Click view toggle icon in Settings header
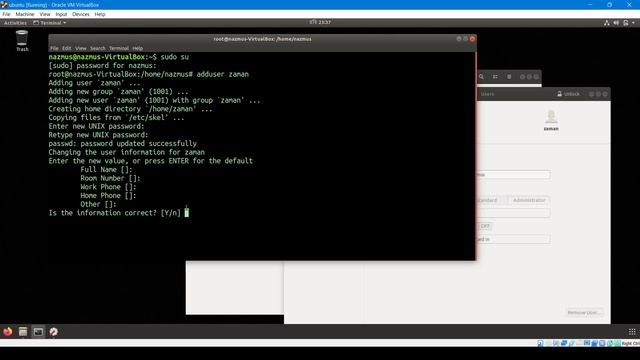Screen dimensions: 640x360 click(495, 76)
